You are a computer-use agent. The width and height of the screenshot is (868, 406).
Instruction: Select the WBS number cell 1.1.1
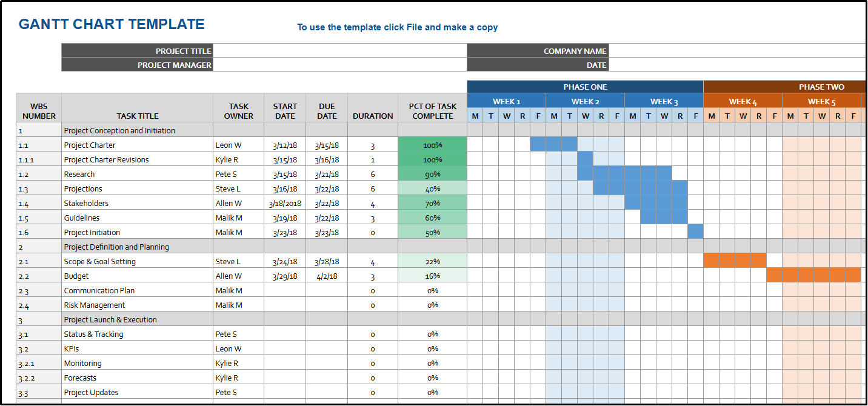tap(38, 159)
